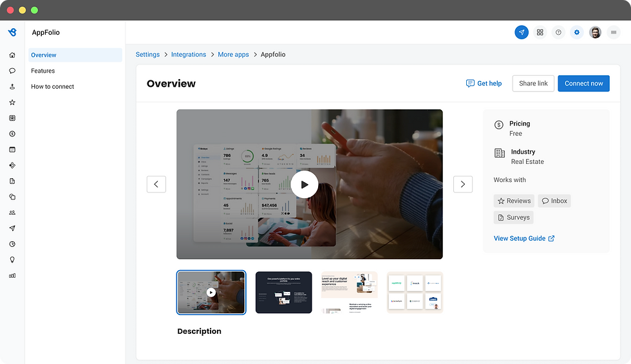
Task: Click the Description heading
Action: click(199, 331)
